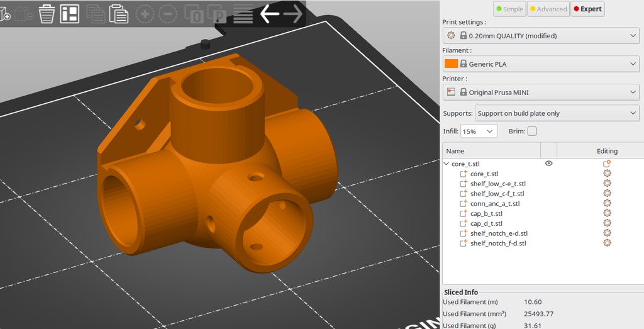Open the Printer Original Prusa MINI dropdown
Screen dimensions: 644x329
(541, 92)
